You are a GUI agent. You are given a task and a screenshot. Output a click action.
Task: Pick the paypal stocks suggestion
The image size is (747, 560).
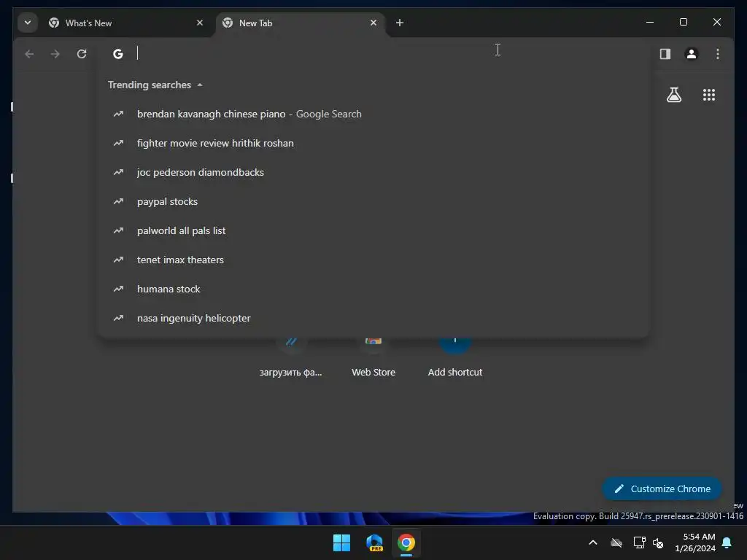point(373,201)
